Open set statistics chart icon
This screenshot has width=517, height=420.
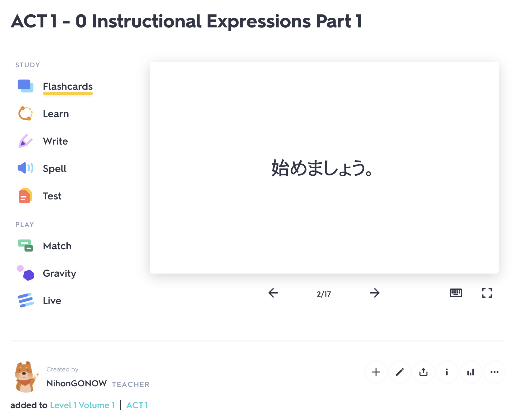(x=471, y=372)
